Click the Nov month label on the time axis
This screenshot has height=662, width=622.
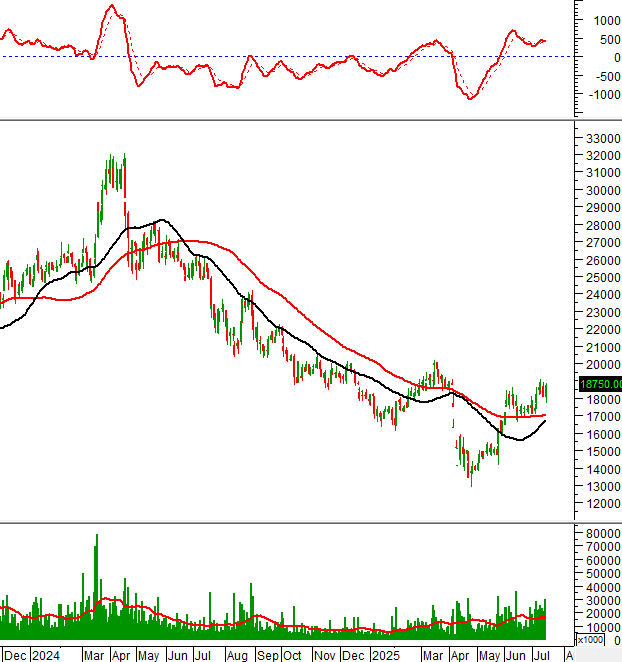[x=325, y=655]
